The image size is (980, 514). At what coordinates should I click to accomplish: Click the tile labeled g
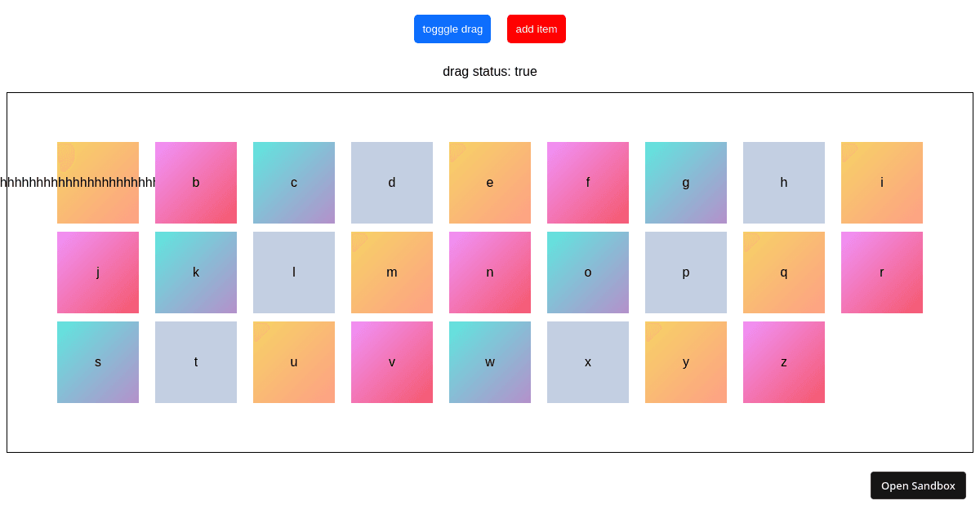686,183
